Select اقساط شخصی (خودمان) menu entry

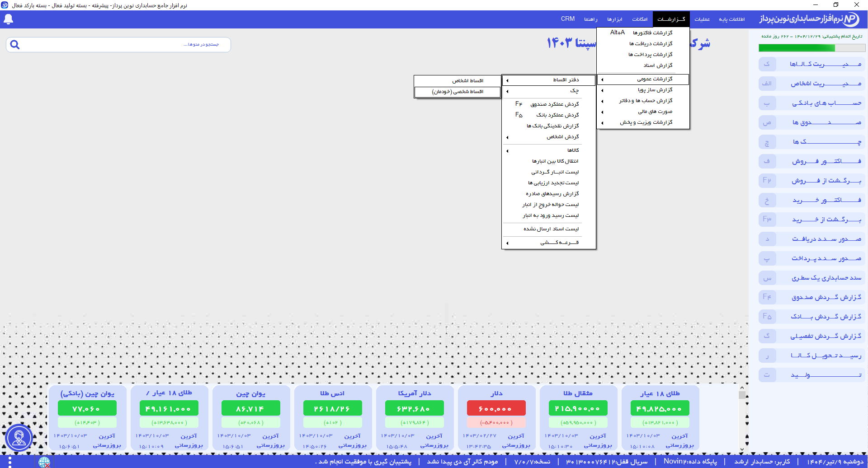click(x=458, y=92)
